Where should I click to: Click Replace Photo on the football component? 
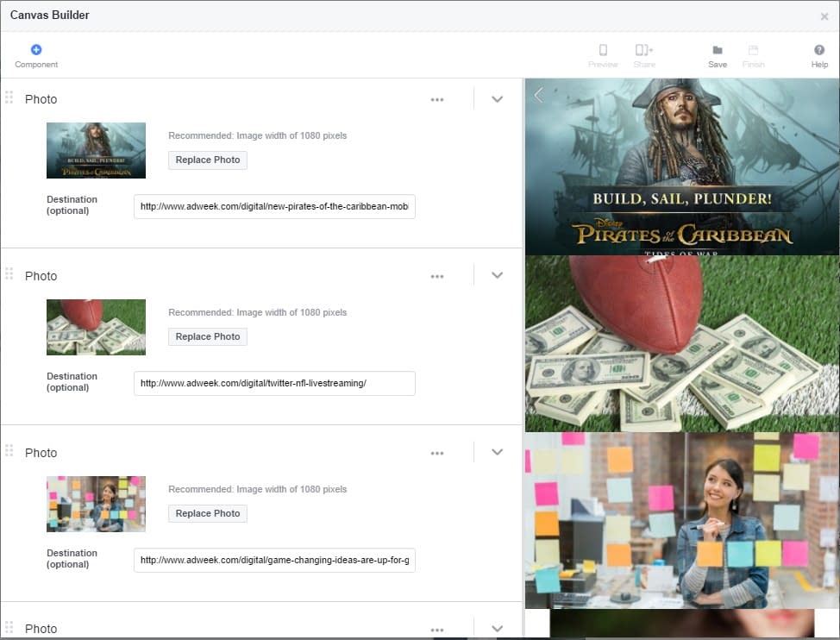click(207, 336)
